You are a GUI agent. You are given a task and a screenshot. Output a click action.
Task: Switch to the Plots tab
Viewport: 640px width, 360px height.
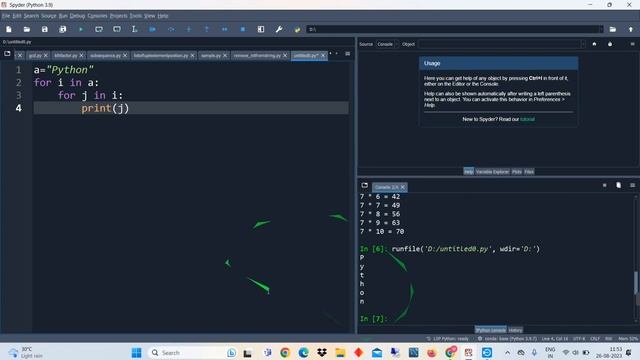[x=517, y=172]
